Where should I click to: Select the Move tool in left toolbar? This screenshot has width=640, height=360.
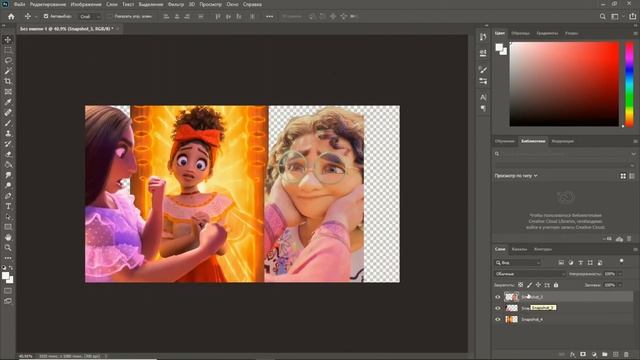[x=8, y=40]
